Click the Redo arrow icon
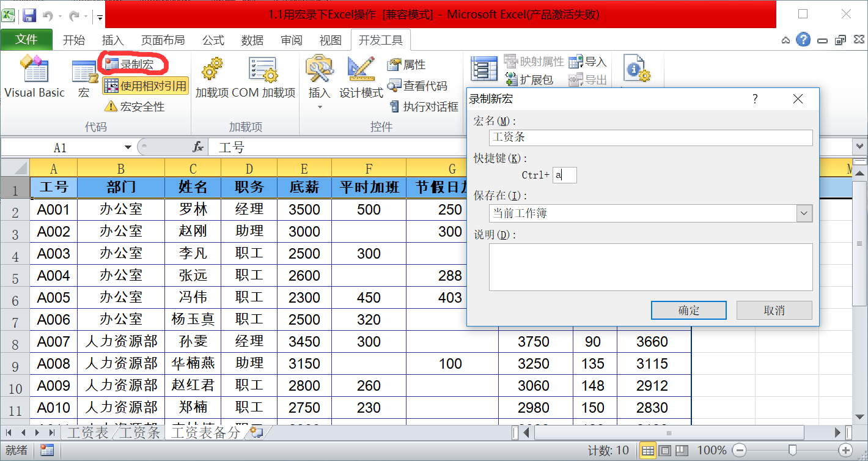The image size is (868, 461). [75, 15]
